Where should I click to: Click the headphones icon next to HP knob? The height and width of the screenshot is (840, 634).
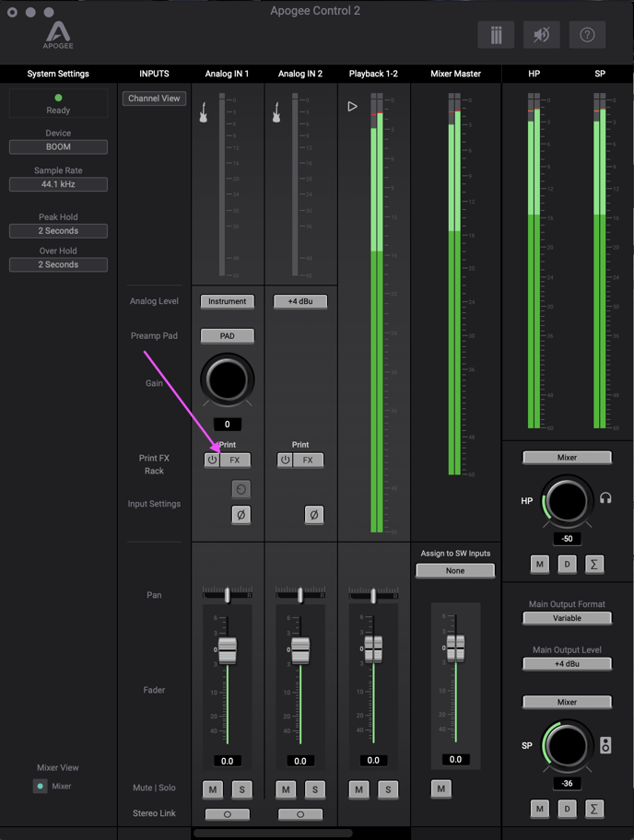click(605, 498)
